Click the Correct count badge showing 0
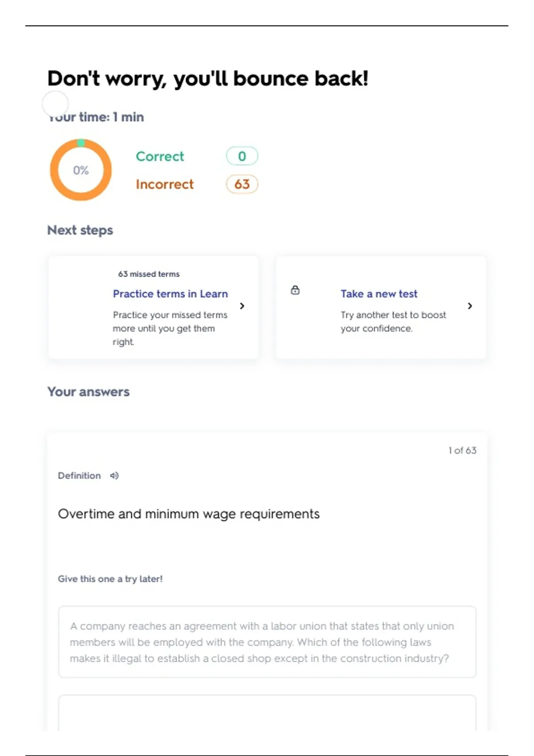Image resolution: width=534 pixels, height=756 pixels. [242, 156]
